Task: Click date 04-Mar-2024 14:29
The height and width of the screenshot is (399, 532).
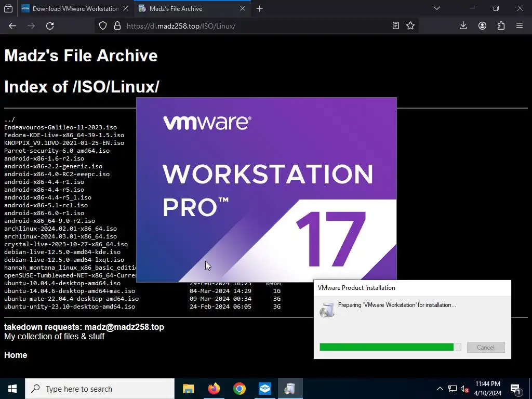Action: pyautogui.click(x=220, y=291)
